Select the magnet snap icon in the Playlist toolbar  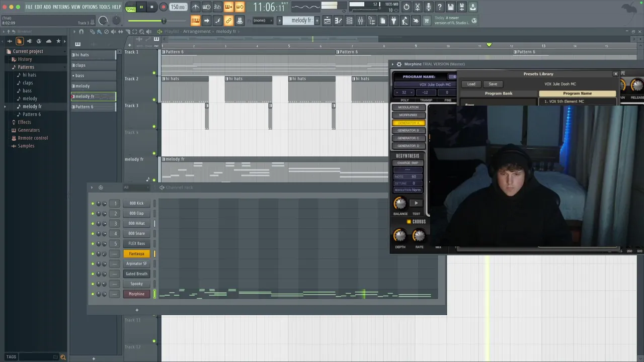click(82, 32)
